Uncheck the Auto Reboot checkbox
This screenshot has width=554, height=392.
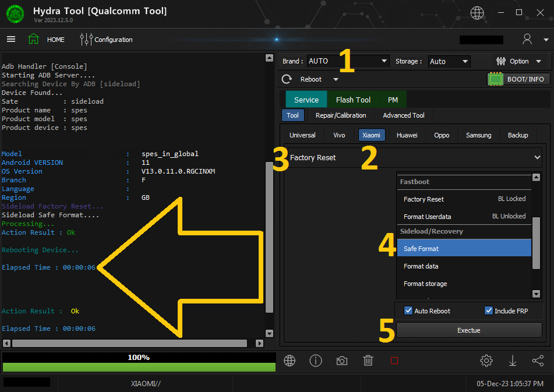click(408, 310)
